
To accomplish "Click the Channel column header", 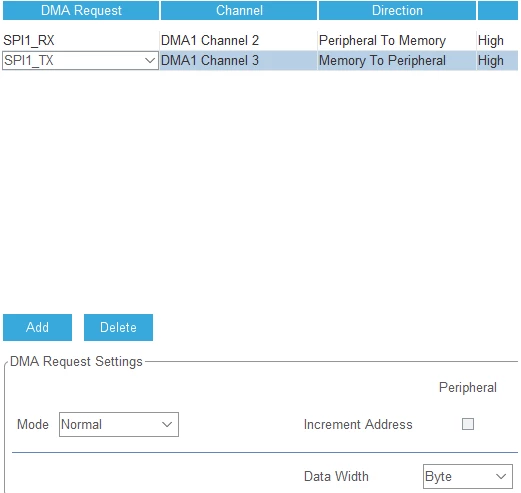I will [239, 10].
